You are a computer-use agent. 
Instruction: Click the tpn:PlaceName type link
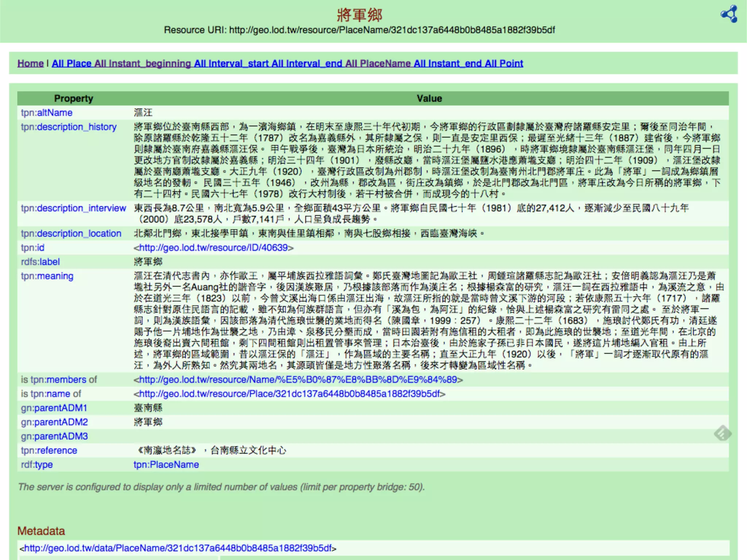tap(166, 464)
